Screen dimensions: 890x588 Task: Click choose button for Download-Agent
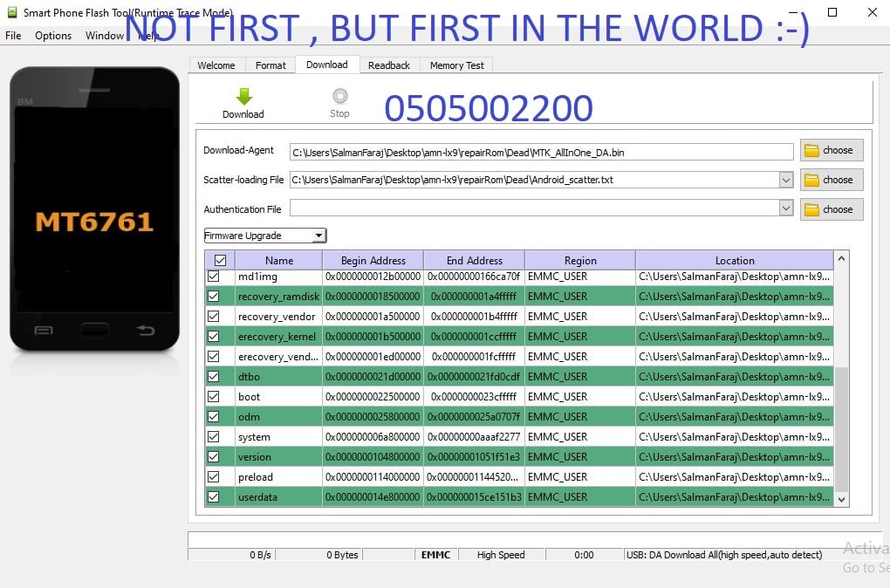(x=832, y=150)
